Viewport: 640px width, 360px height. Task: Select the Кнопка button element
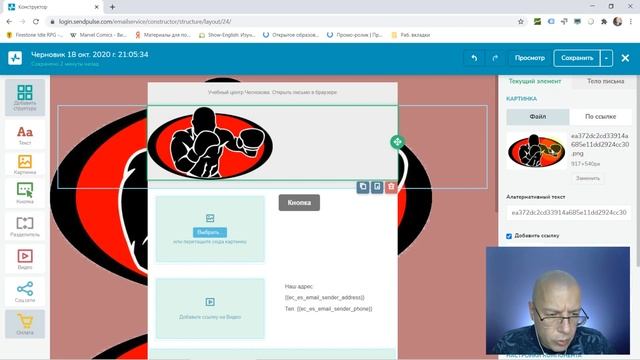(25, 193)
